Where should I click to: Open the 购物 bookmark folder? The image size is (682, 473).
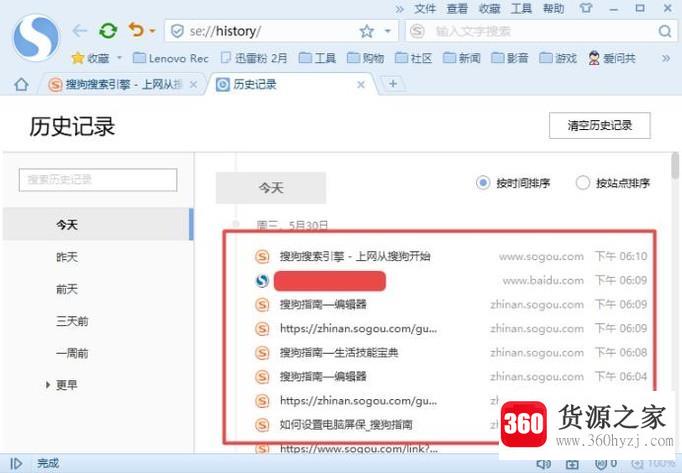365,58
